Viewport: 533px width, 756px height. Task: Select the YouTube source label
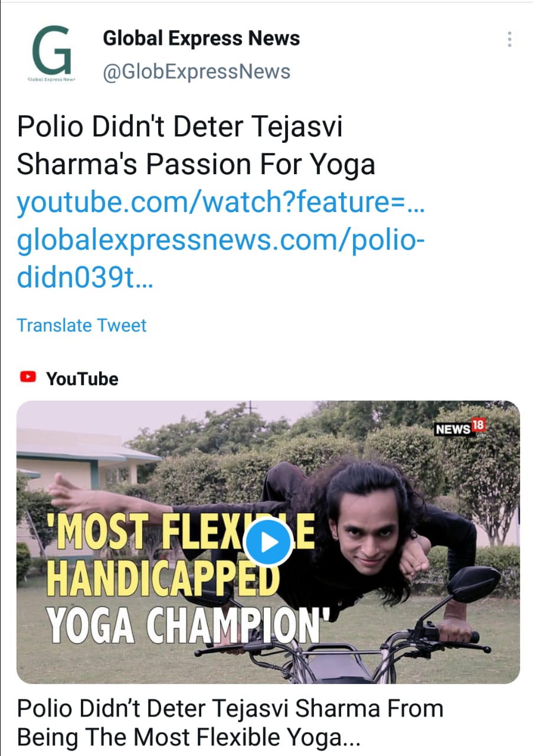tap(82, 378)
